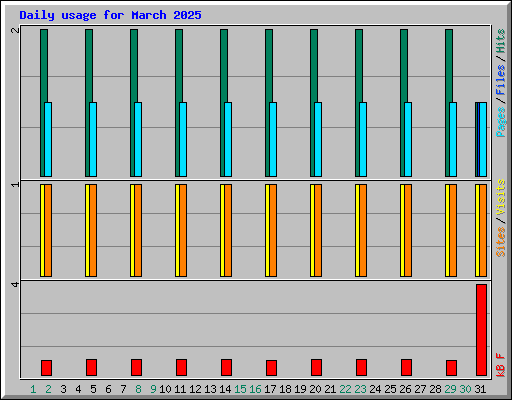Viewport: 512px width, 400px height.
Task: Click day number 19 on the x-axis
Action: pos(300,389)
